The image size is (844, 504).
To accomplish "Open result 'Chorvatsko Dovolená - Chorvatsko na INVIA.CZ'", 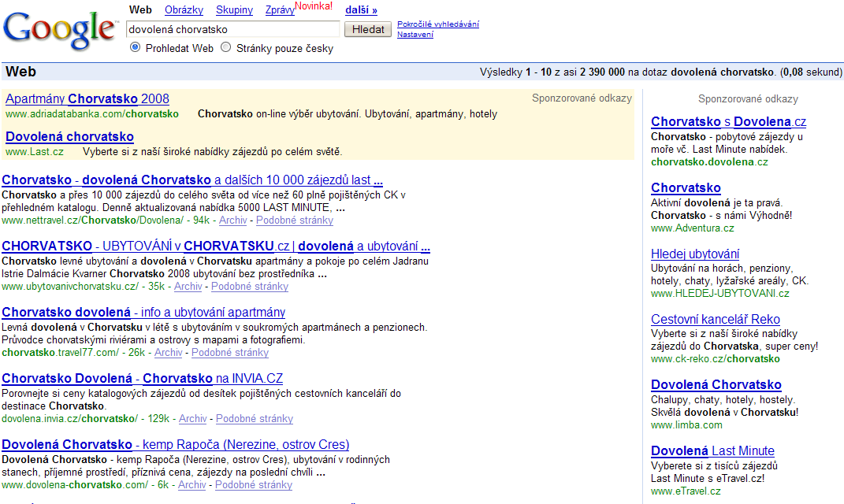I will coord(142,379).
